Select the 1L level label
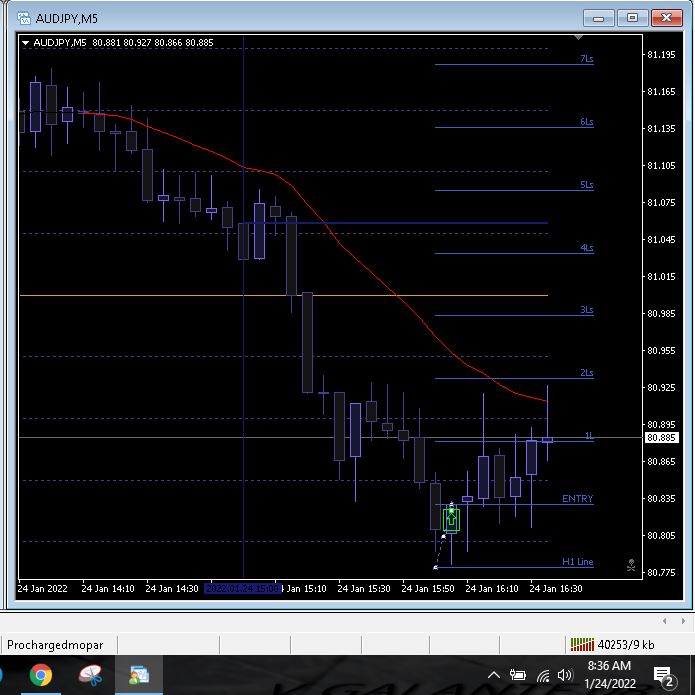 pyautogui.click(x=589, y=435)
